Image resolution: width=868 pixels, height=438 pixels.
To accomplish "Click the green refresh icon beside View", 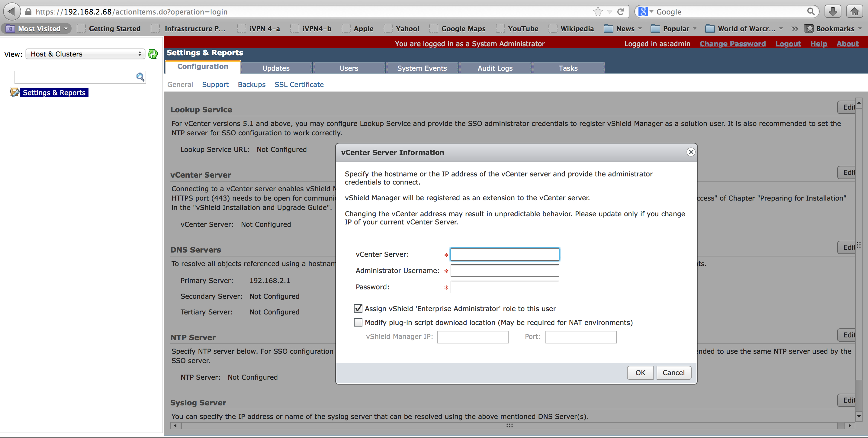I will (153, 54).
